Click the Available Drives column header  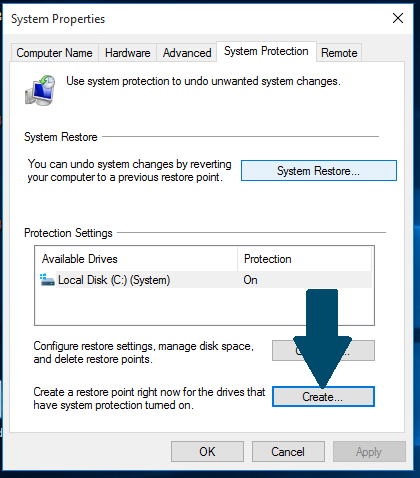[x=137, y=259]
